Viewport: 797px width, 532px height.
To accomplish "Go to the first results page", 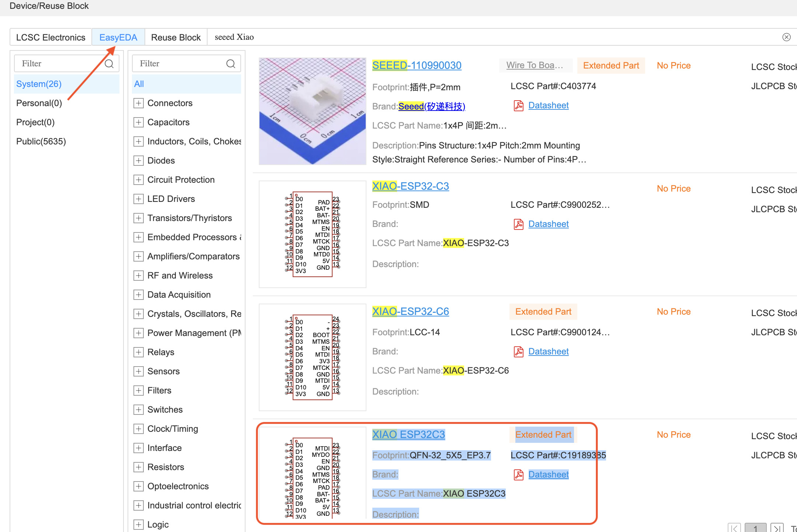I will click(x=734, y=528).
